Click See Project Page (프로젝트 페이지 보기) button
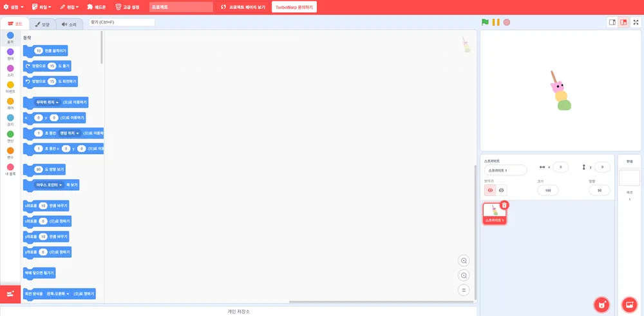The image size is (644, 316). point(243,7)
